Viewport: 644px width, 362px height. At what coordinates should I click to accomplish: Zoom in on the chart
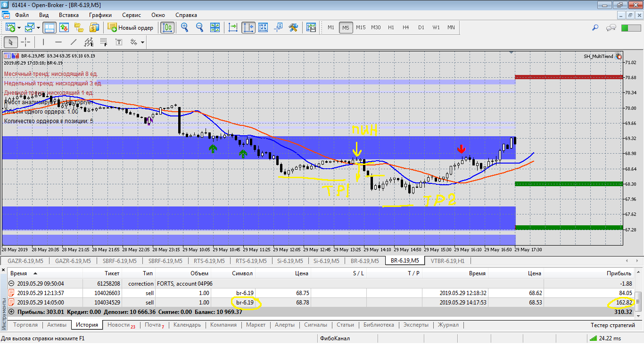pos(184,27)
